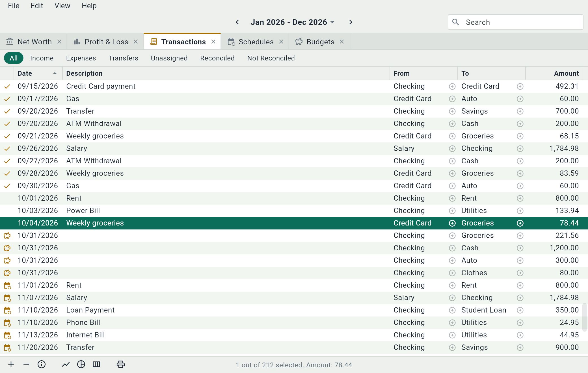Open the File menu
This screenshot has width=588, height=373.
(14, 6)
